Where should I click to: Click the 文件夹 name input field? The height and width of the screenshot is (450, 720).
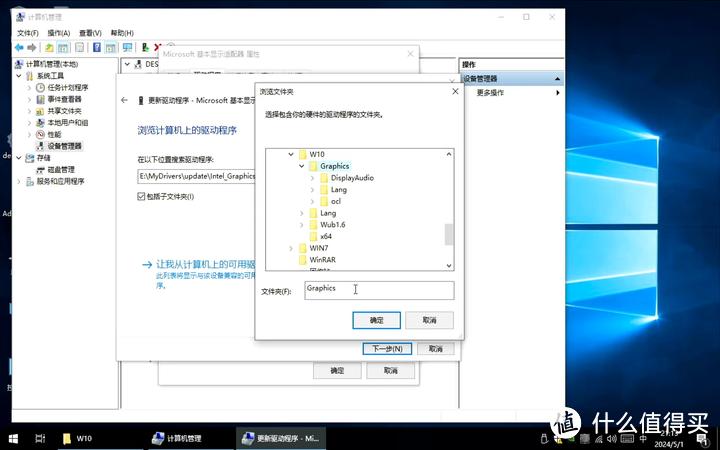click(378, 290)
